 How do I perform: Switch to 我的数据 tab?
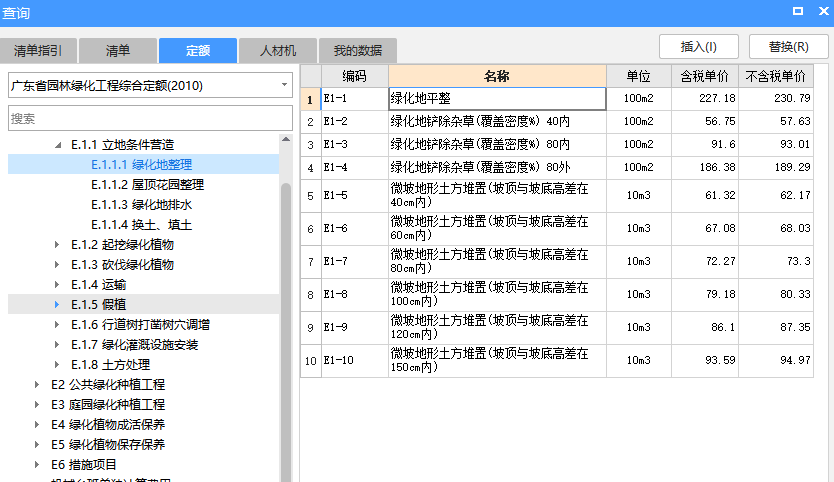pyautogui.click(x=357, y=51)
